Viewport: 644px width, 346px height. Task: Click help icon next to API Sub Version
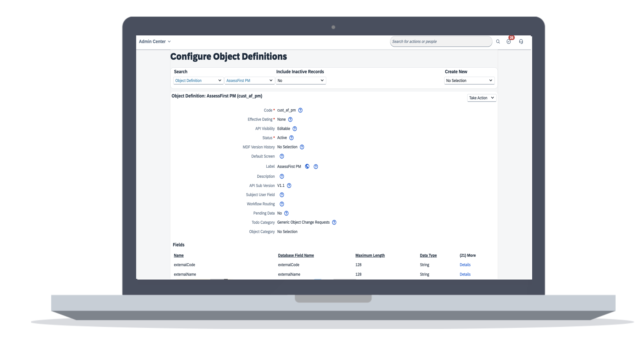coord(289,186)
